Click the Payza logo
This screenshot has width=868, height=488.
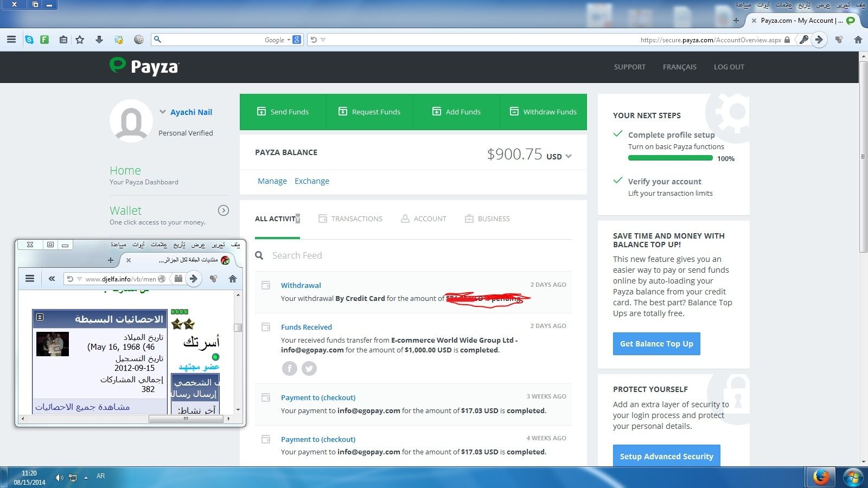pyautogui.click(x=144, y=66)
